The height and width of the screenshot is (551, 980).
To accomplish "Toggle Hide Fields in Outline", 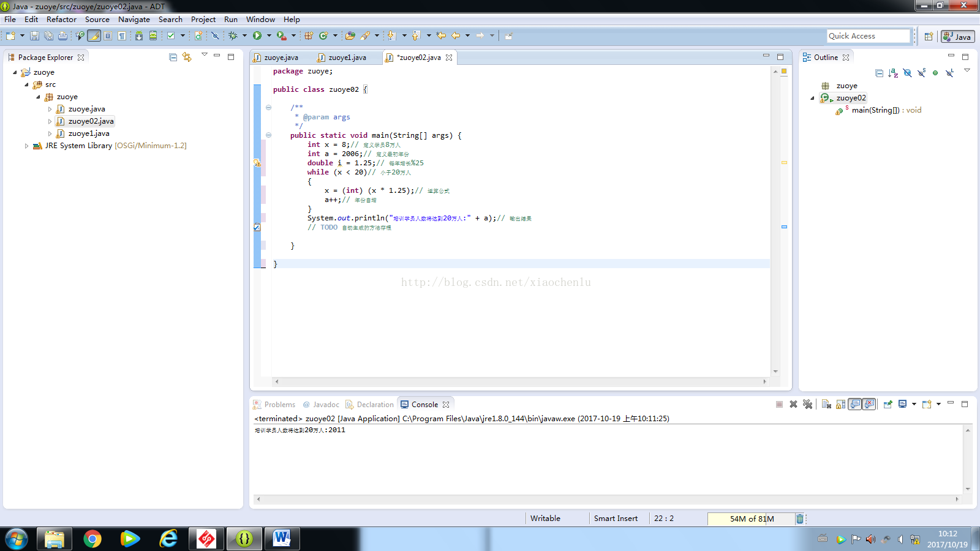I will pyautogui.click(x=907, y=73).
